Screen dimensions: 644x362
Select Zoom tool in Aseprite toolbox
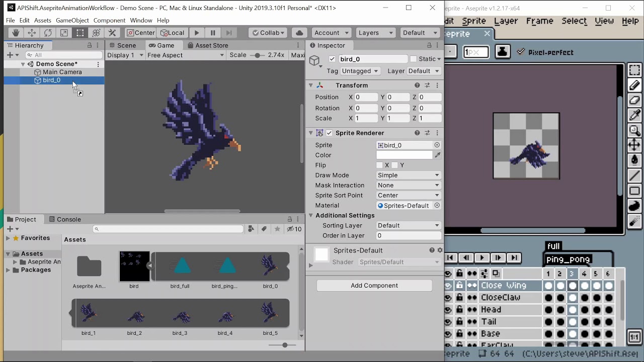[634, 131]
